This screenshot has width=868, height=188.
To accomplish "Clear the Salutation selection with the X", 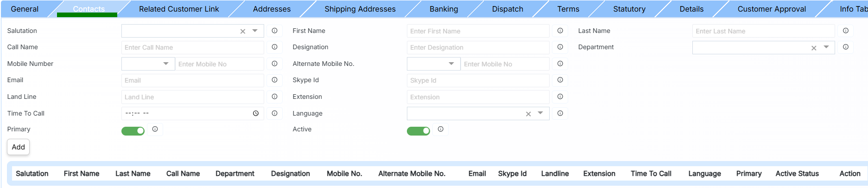I will pyautogui.click(x=243, y=31).
